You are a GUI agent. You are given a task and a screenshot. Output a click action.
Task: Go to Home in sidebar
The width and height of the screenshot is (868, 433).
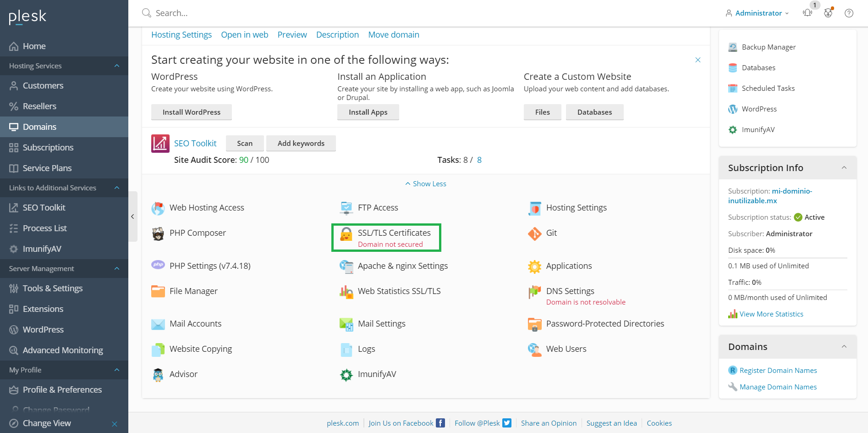coord(64,46)
